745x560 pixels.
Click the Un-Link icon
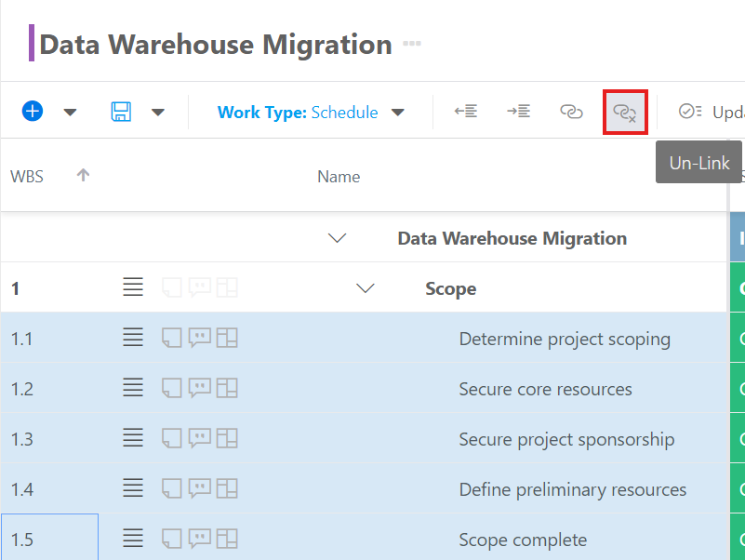pyautogui.click(x=625, y=113)
